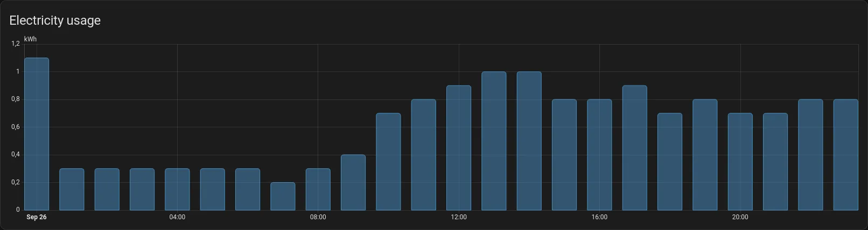
Task: Click the tallest bar at midnight Sep 26
Action: click(37, 134)
